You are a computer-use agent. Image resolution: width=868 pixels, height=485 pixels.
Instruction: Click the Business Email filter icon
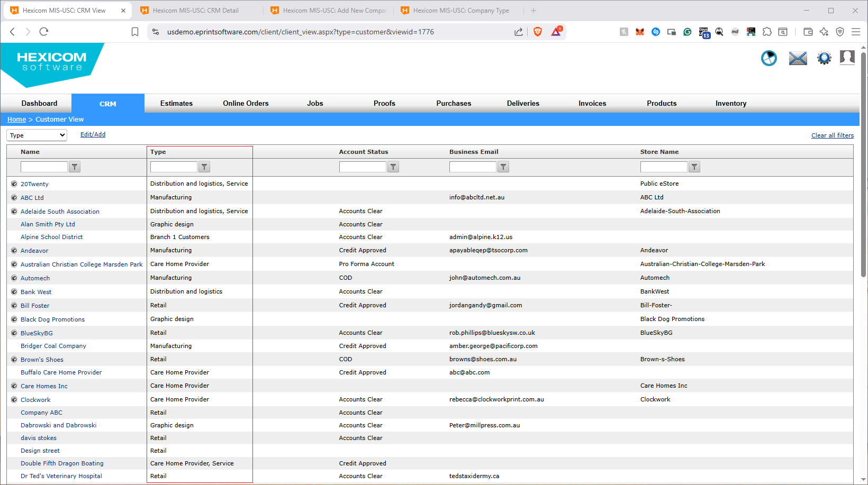[503, 167]
